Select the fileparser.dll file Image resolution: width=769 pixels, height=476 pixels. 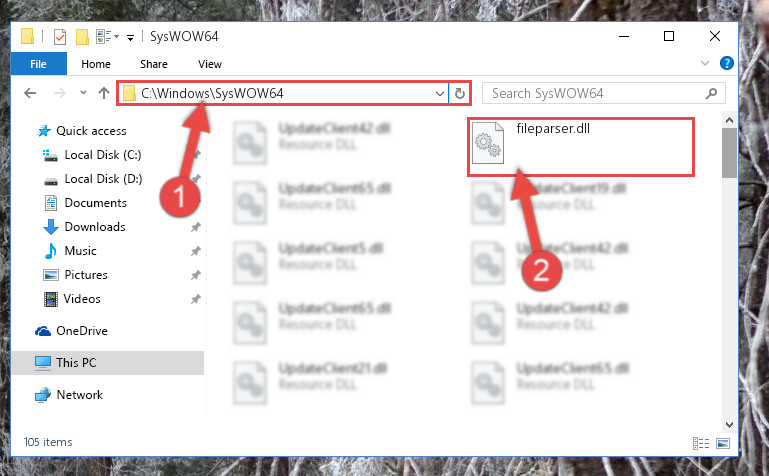(581, 147)
